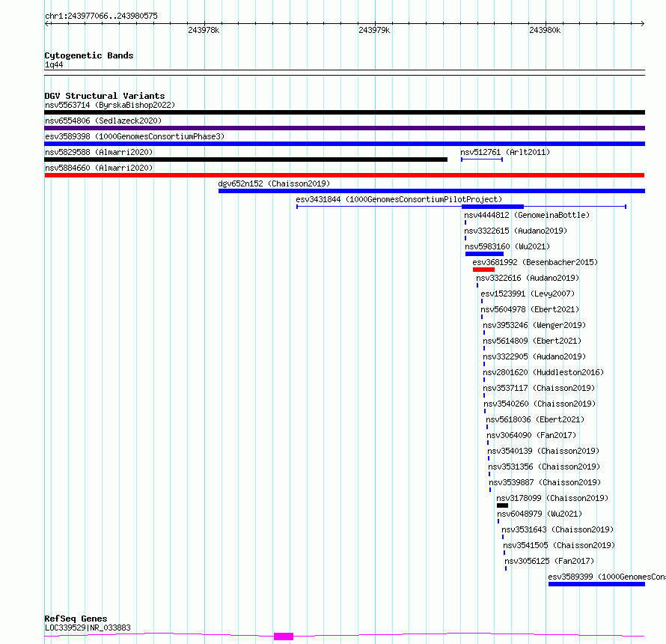
Task: Open nsv512761 (Arlt2011) label
Action: point(505,152)
